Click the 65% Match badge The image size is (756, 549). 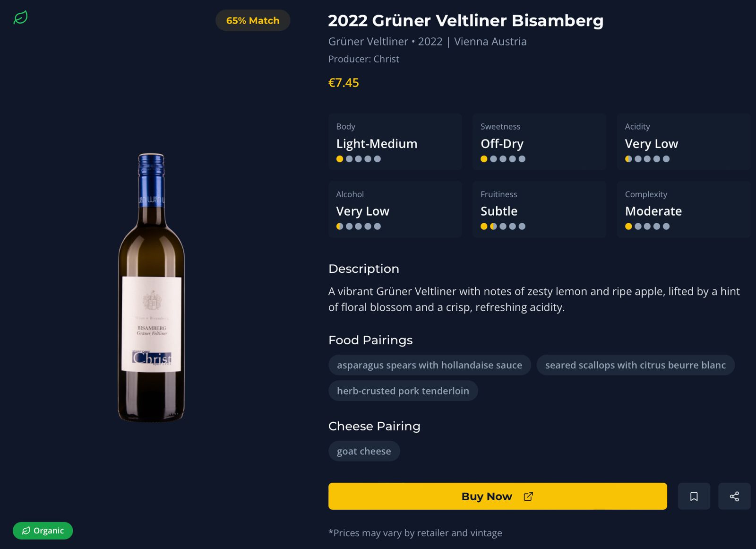coord(252,20)
